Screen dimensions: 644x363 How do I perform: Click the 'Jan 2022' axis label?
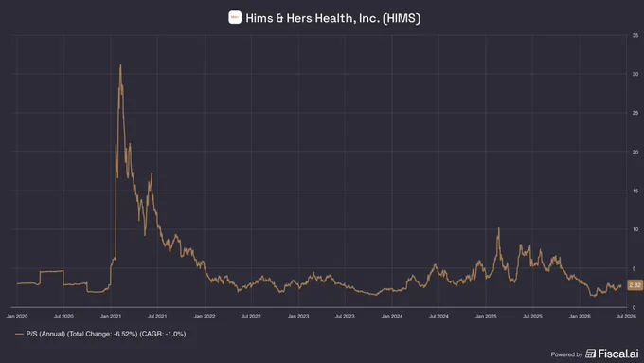[x=205, y=317]
